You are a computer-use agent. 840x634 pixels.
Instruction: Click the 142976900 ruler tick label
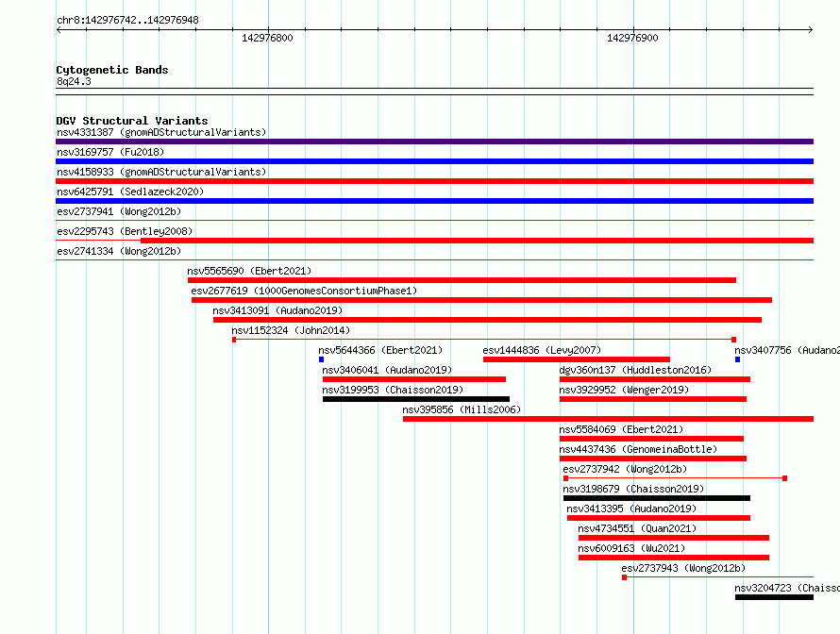pos(632,38)
